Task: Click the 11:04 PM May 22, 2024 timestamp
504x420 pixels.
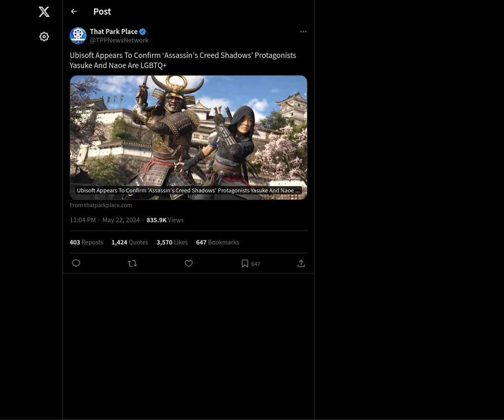Action: [105, 220]
